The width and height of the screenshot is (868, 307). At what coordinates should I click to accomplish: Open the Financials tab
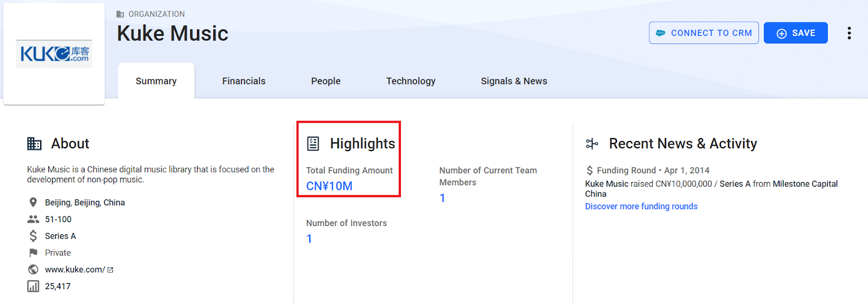coord(244,81)
